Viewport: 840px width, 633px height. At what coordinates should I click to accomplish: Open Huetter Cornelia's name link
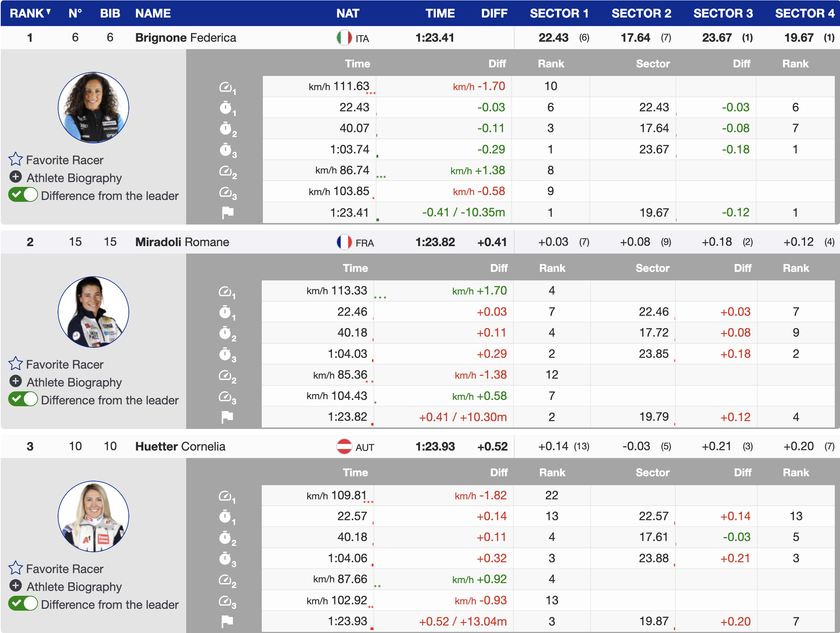click(180, 446)
